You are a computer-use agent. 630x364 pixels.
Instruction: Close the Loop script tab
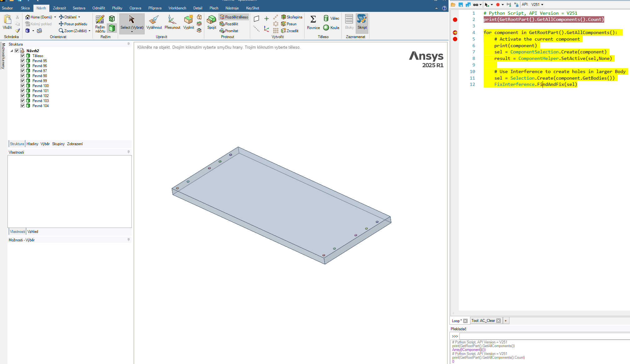[465, 321]
